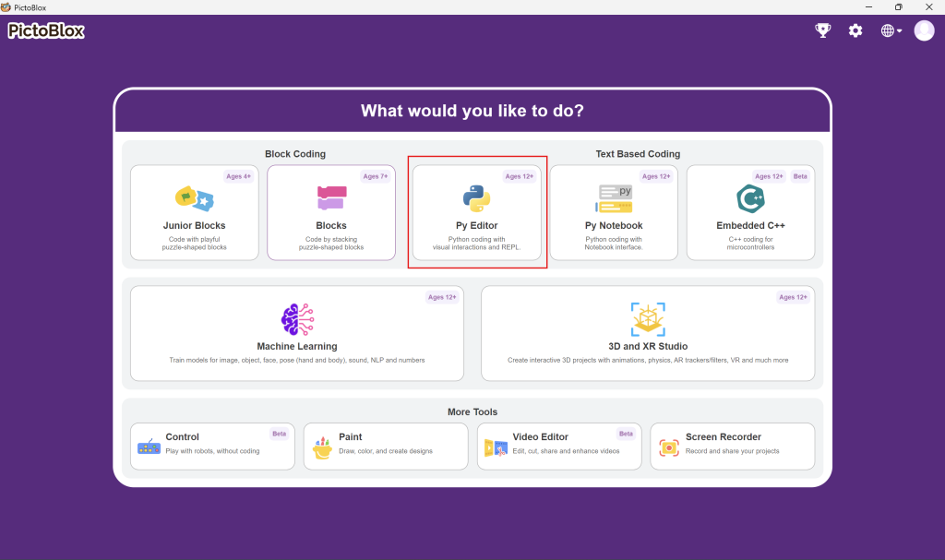The image size is (945, 560).
Task: Click the 'Beta' badge on Embedded C++
Action: click(x=800, y=176)
